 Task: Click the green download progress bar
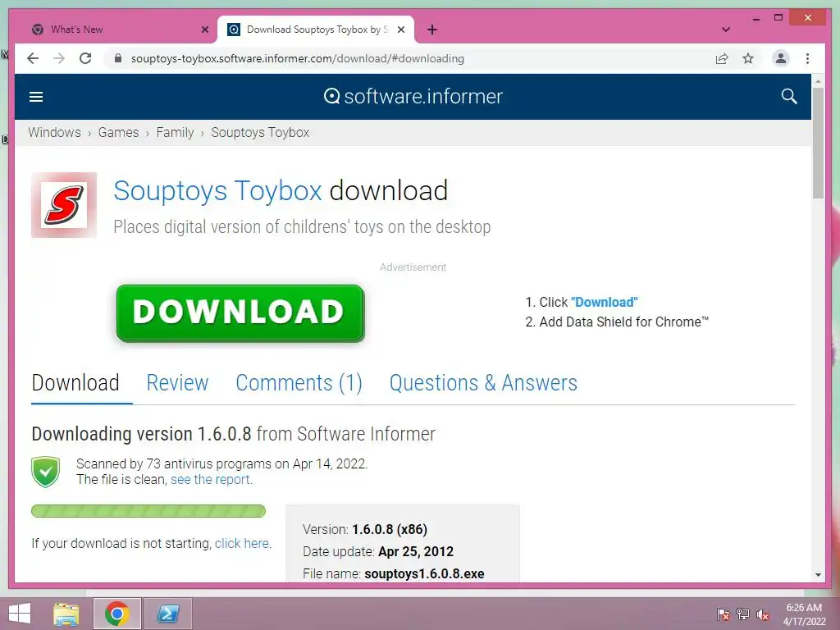[x=148, y=511]
